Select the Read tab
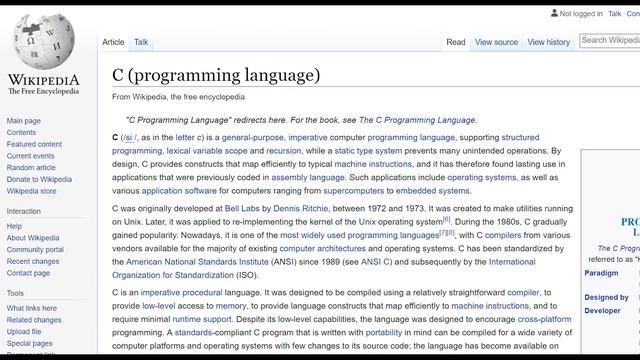Screen dimensions: 640x360 (x=456, y=42)
